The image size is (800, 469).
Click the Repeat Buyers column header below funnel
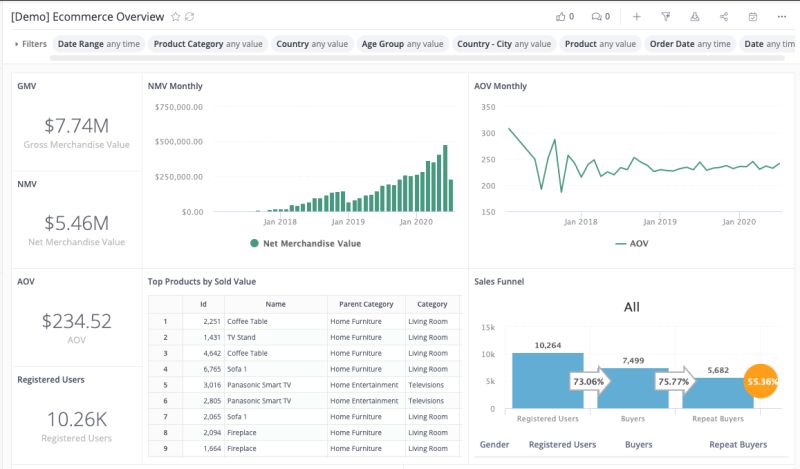pos(738,445)
